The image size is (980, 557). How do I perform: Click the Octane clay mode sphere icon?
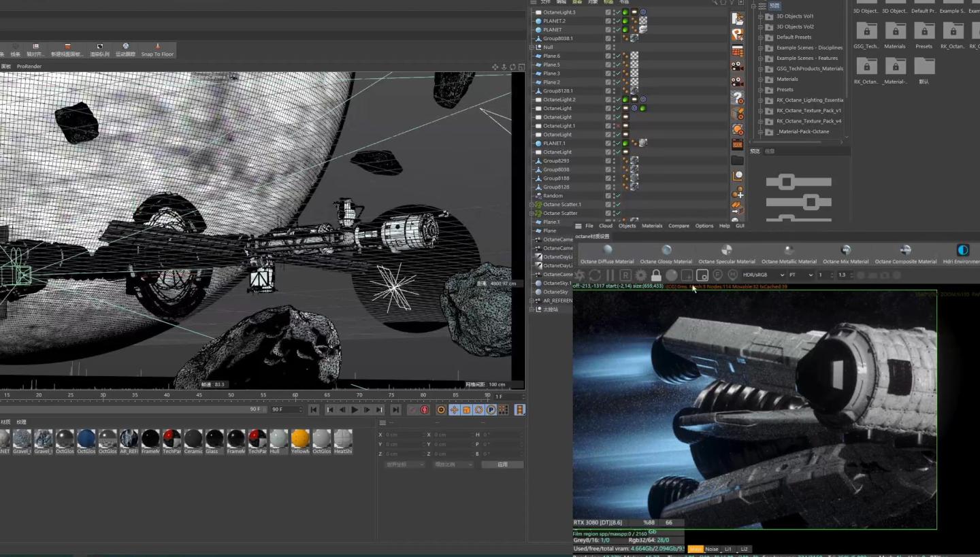click(x=672, y=275)
